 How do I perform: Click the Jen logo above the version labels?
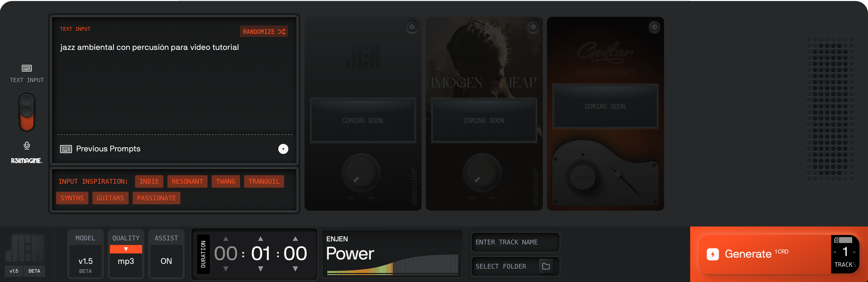25,248
